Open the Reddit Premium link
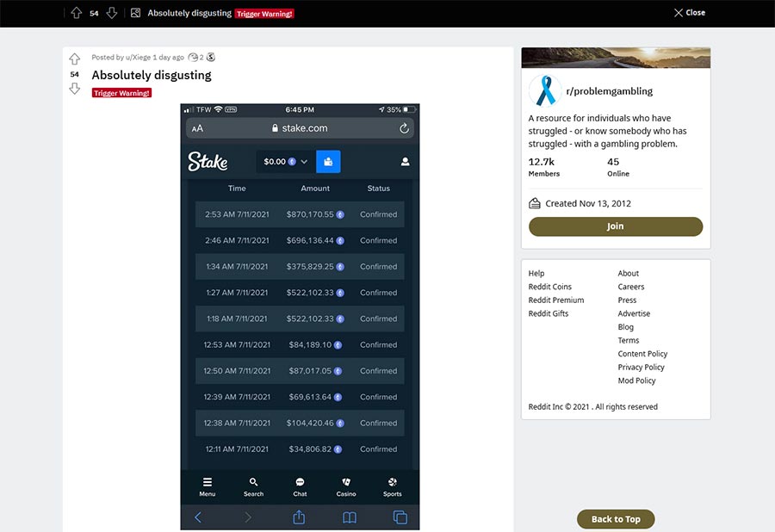This screenshot has height=532, width=775. click(556, 300)
